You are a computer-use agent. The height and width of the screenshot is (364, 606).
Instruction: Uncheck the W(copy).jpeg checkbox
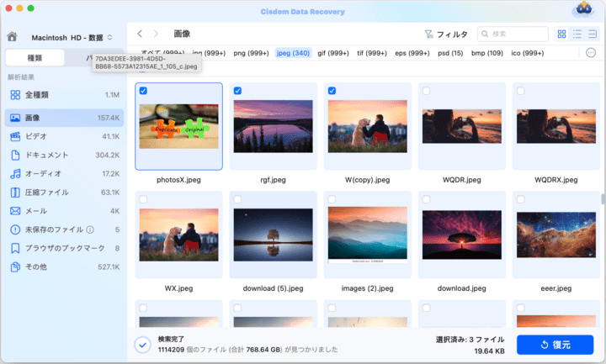(332, 91)
